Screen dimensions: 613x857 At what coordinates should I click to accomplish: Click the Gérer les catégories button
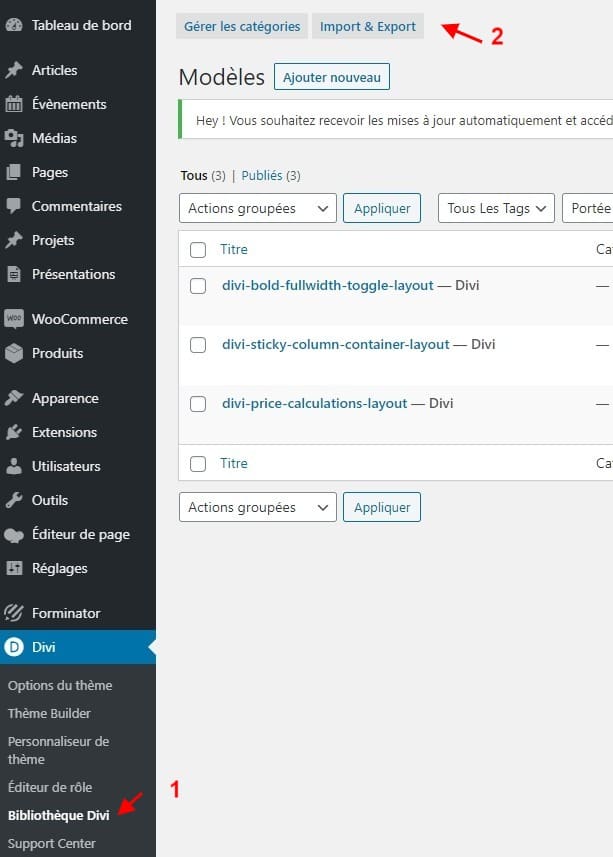click(x=242, y=26)
